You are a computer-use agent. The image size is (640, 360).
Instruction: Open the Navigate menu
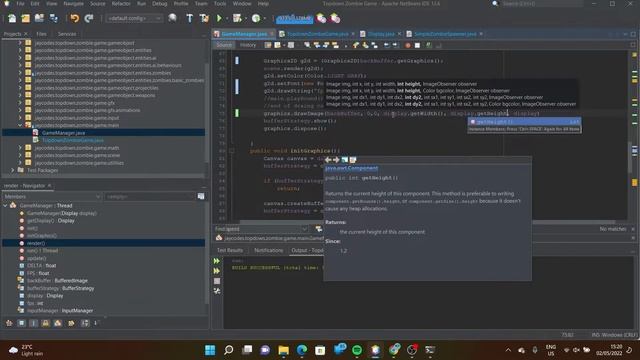(x=73, y=4)
